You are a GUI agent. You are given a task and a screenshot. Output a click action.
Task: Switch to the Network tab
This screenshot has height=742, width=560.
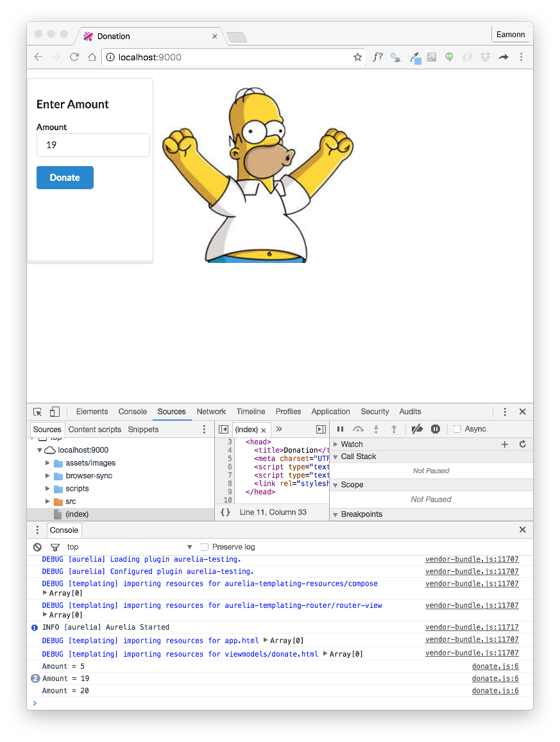click(211, 412)
